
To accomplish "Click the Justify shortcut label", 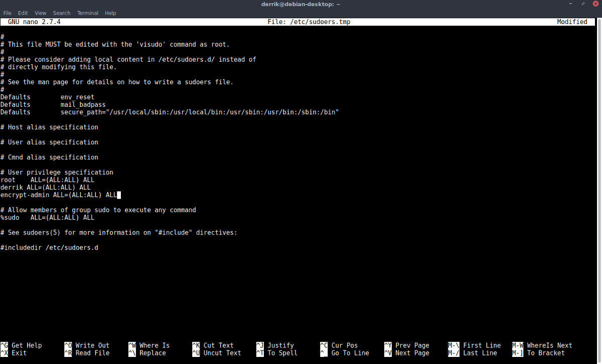I will (x=280, y=345).
